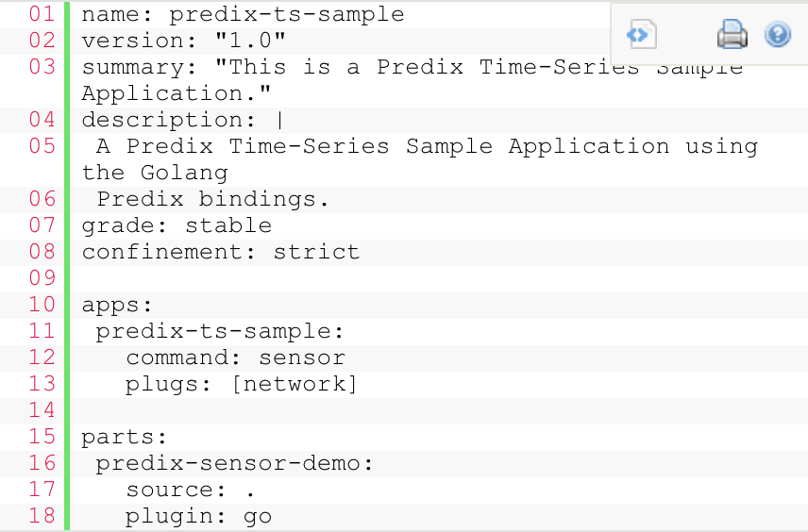Click the print code icon
Image resolution: width=808 pixels, height=532 pixels.
click(732, 35)
